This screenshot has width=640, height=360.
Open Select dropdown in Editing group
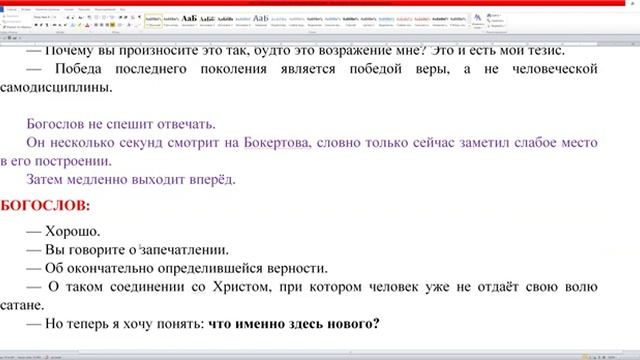point(497,26)
